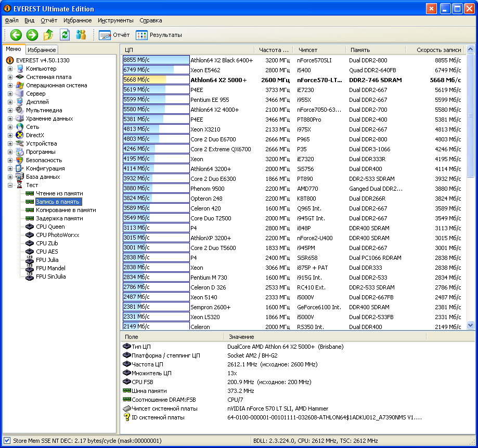
Task: Switch to the Меню sidebar tab
Action: [14, 49]
